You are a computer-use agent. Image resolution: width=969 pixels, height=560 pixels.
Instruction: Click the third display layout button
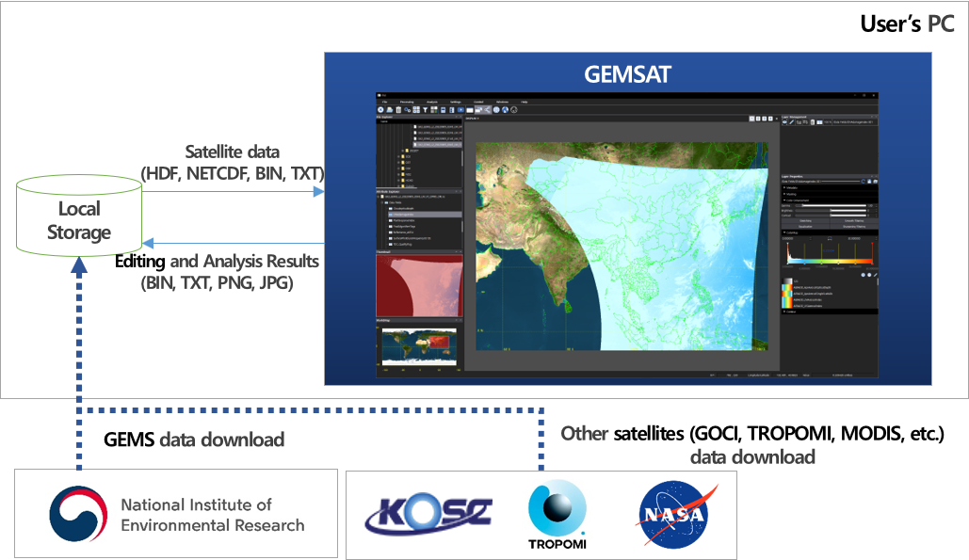point(765,119)
